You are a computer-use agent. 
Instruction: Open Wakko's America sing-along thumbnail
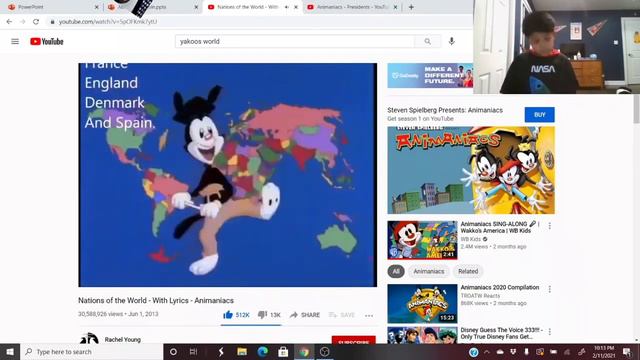coord(422,240)
